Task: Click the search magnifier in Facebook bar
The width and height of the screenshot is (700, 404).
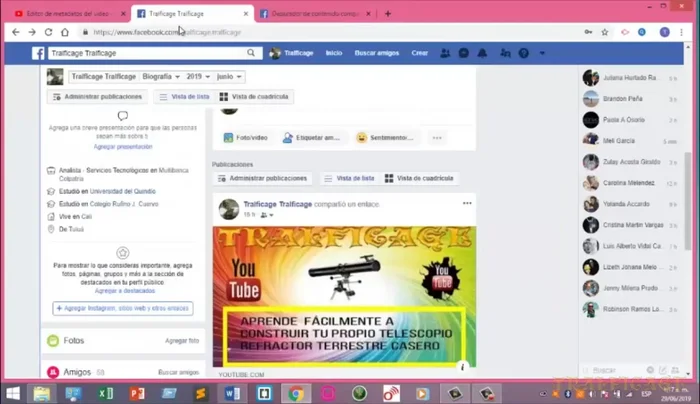Action: click(x=251, y=53)
